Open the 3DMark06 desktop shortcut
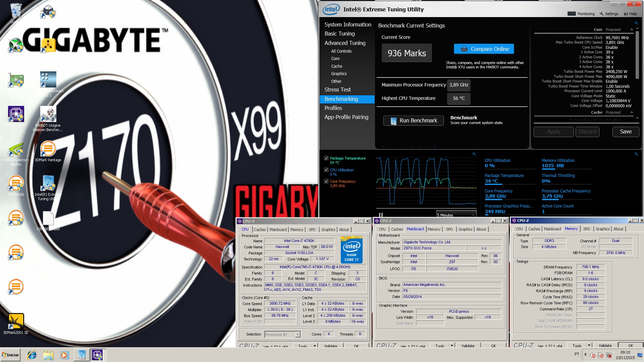Viewport: 644px width, 362px height. point(16,186)
